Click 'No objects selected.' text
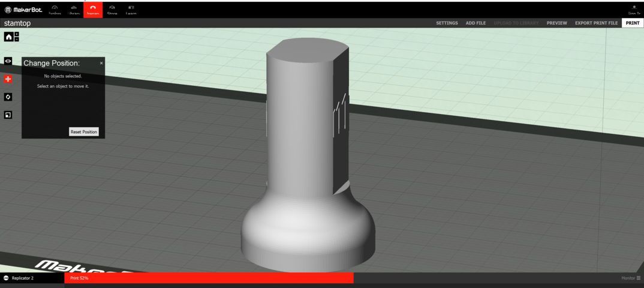This screenshot has height=288, width=644. click(63, 76)
